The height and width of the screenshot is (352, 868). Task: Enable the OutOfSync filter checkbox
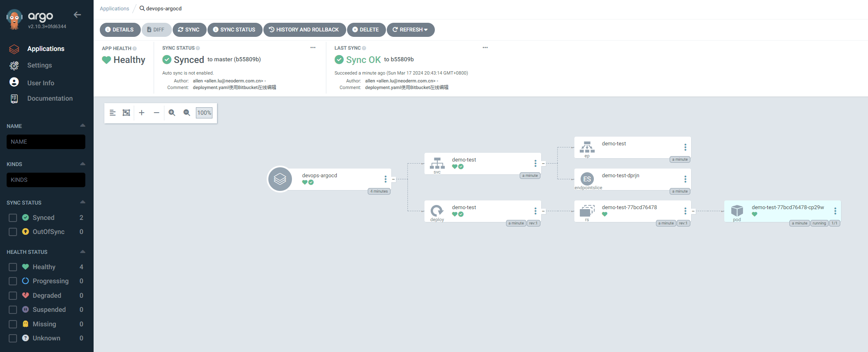click(x=13, y=232)
